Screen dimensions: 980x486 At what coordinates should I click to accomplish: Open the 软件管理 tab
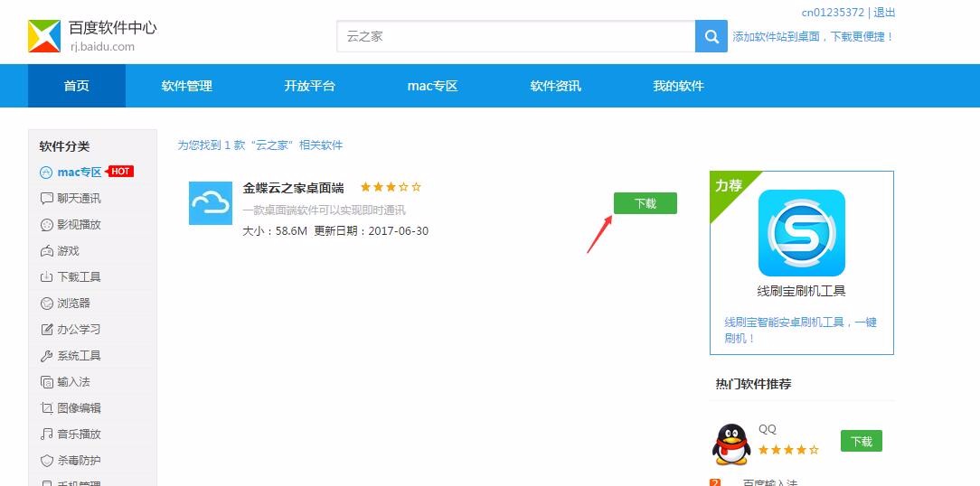[x=187, y=86]
